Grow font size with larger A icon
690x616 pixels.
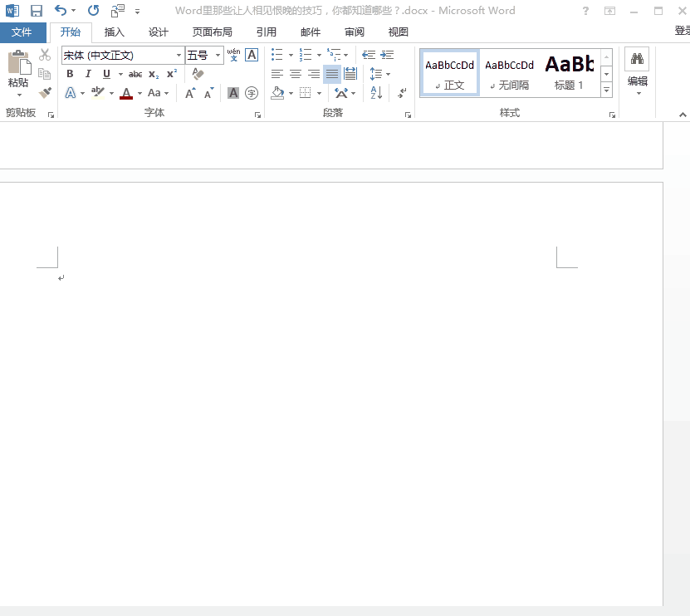pos(190,93)
